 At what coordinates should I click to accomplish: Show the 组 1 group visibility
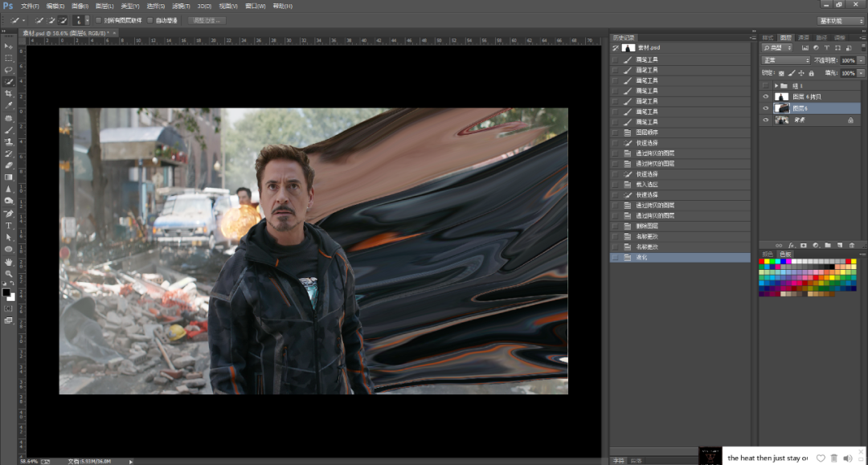tap(766, 86)
